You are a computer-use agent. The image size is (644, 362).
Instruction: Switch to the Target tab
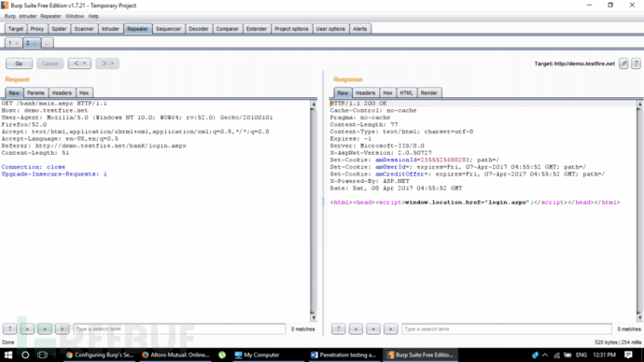pos(16,29)
